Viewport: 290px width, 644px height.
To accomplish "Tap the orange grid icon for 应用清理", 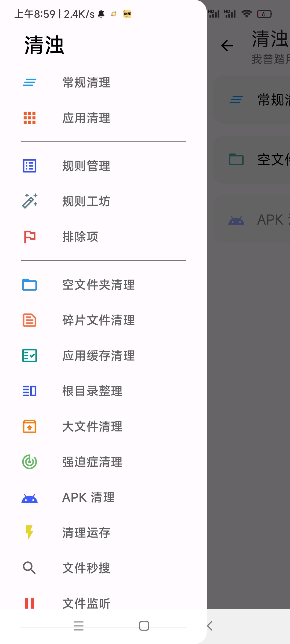I will tap(30, 118).
